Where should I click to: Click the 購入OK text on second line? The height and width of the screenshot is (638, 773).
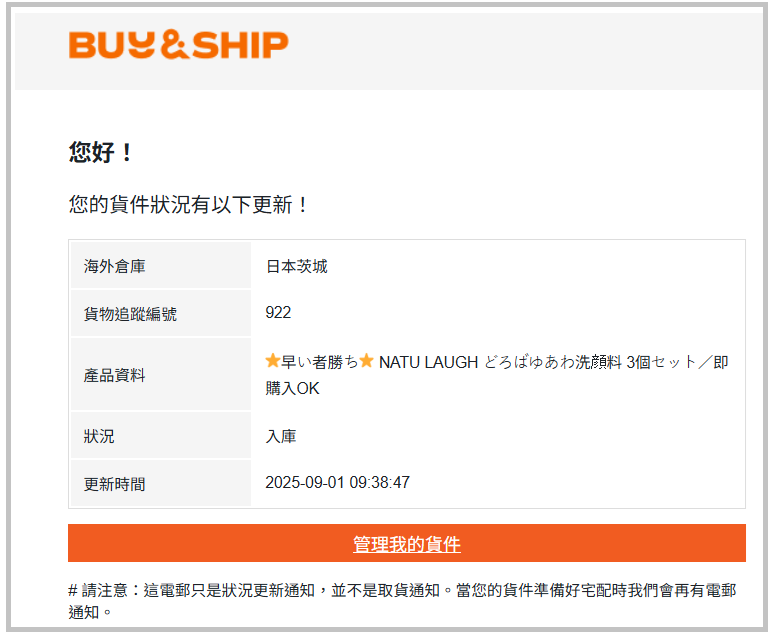point(292,388)
